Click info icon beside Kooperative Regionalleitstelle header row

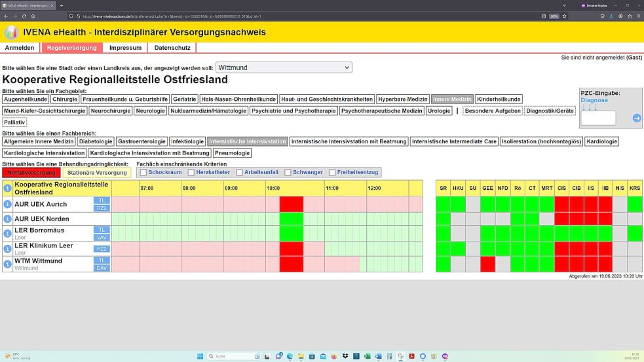point(7,188)
